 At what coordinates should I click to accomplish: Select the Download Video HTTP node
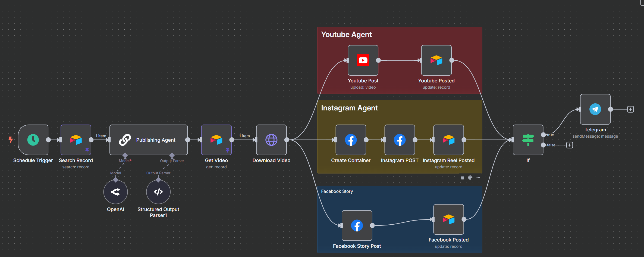[271, 140]
